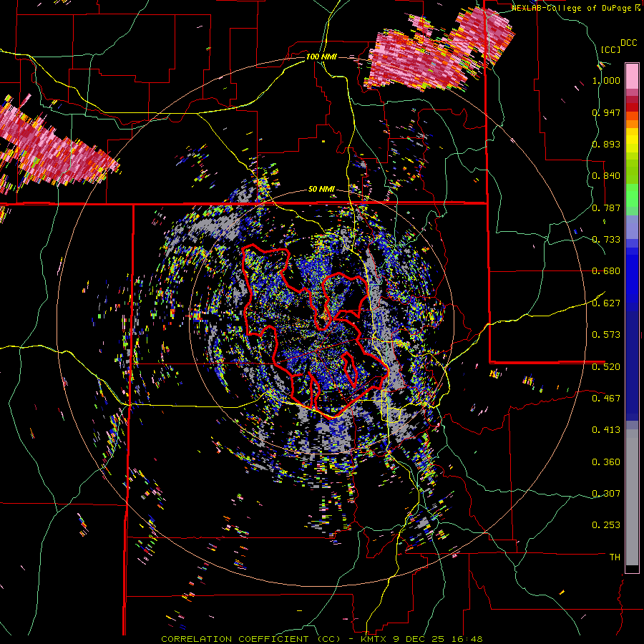Click the DCC label above the color bar
Screen dimensions: 644x644
tap(628, 43)
